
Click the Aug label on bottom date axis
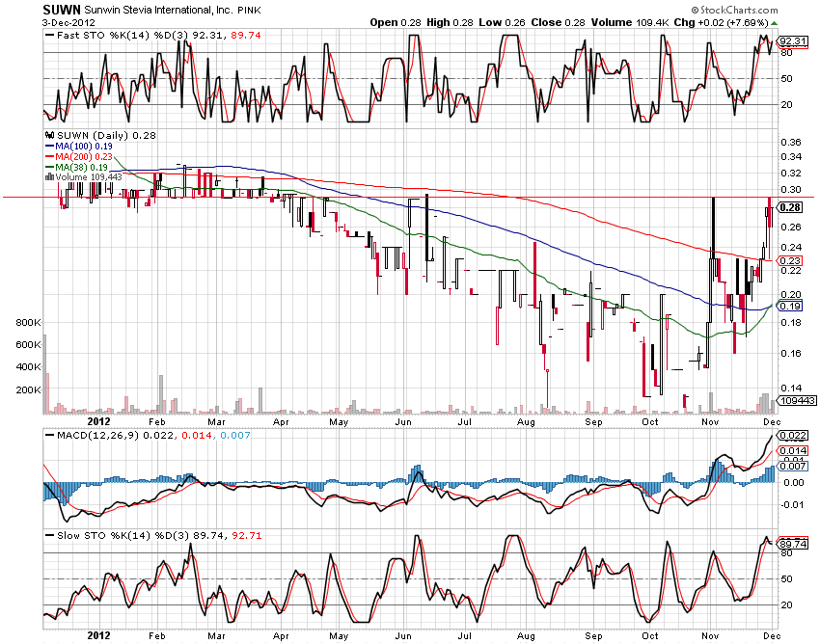coord(526,635)
